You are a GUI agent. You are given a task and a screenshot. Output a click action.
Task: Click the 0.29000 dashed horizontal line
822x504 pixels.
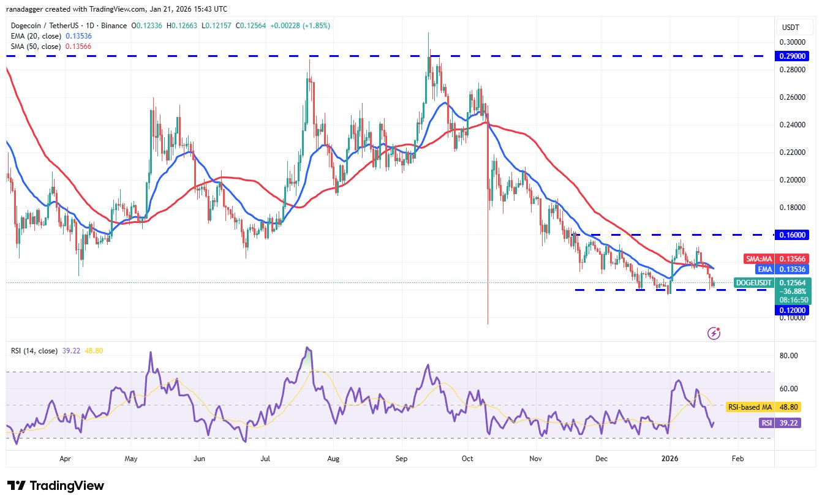(245, 56)
